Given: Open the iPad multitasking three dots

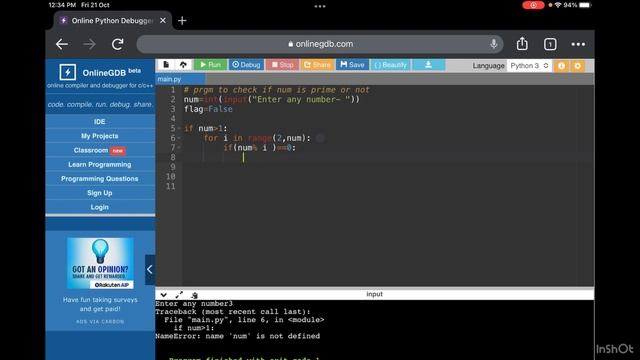Looking at the screenshot, I should point(320,6).
